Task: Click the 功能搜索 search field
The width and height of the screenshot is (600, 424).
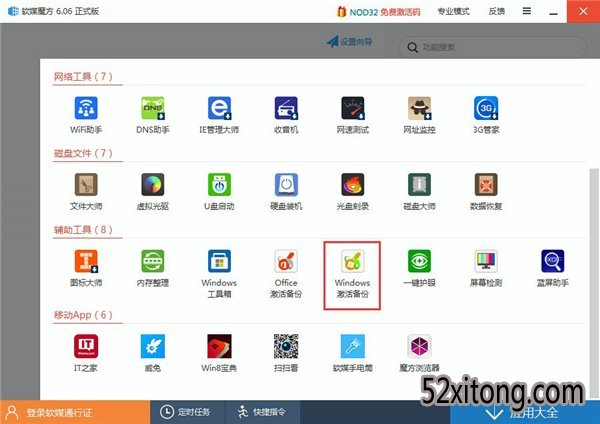Action: tap(492, 47)
